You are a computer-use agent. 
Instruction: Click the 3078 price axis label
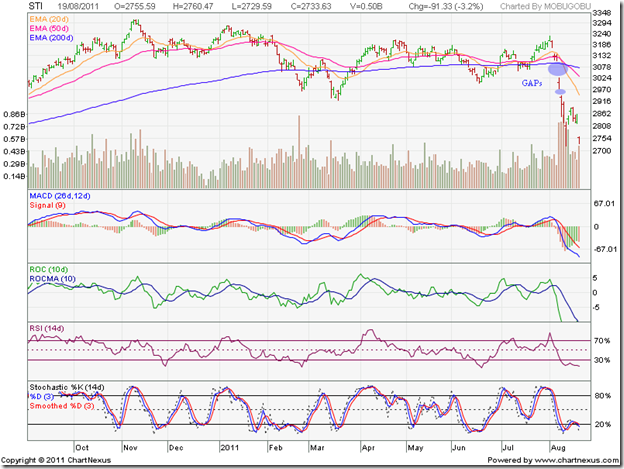tap(601, 67)
